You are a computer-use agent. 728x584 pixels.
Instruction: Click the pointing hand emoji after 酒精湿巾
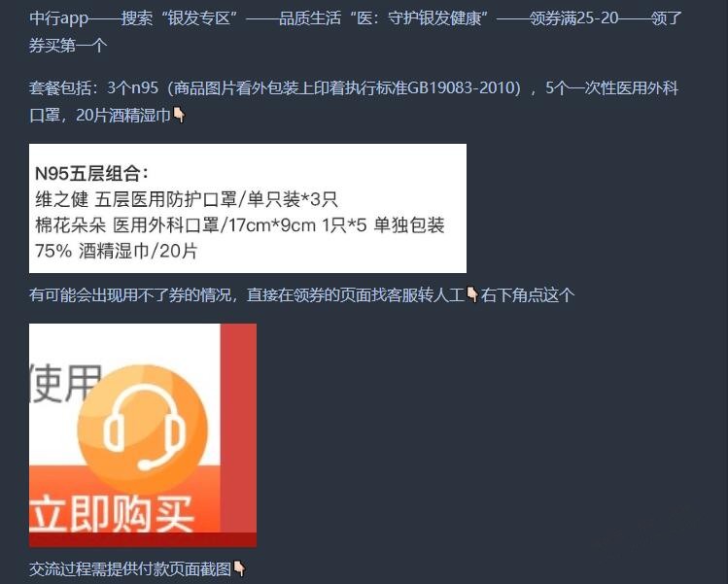(179, 115)
